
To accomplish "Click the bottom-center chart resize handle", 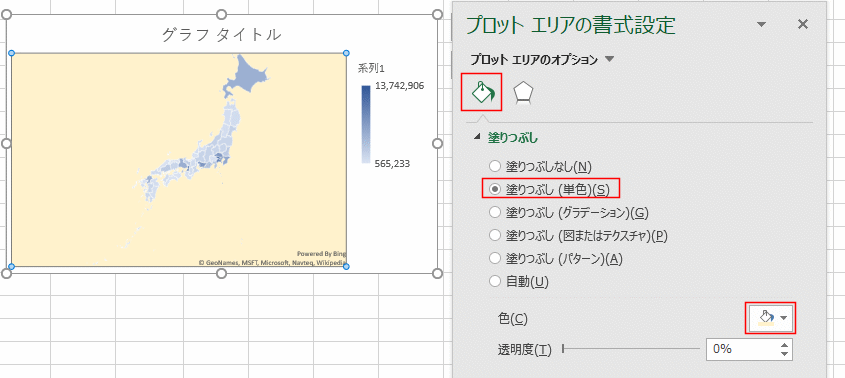I will [221, 273].
